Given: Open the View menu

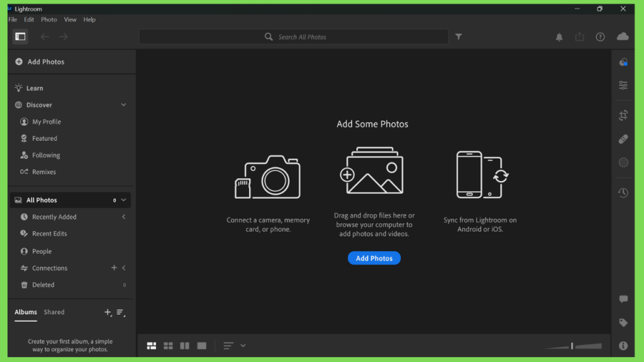Looking at the screenshot, I should [x=70, y=19].
